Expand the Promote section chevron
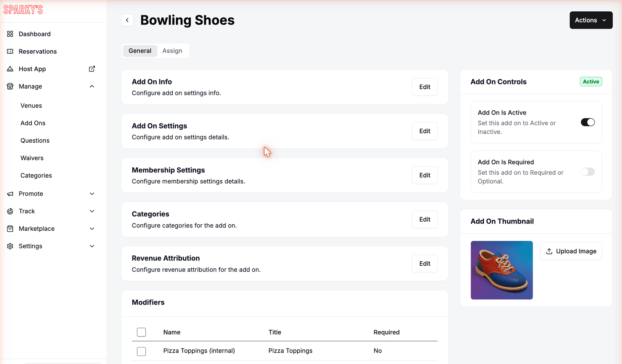The image size is (622, 364). pos(92,194)
